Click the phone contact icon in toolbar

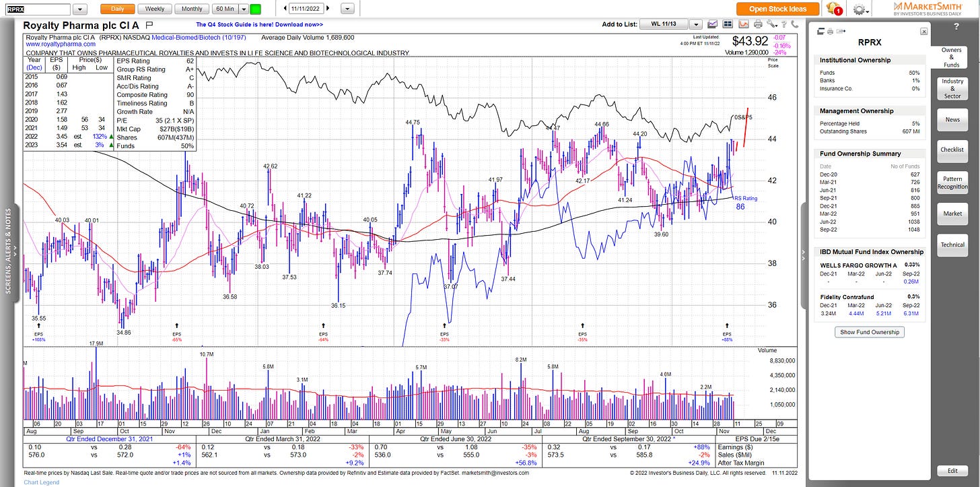point(795,24)
